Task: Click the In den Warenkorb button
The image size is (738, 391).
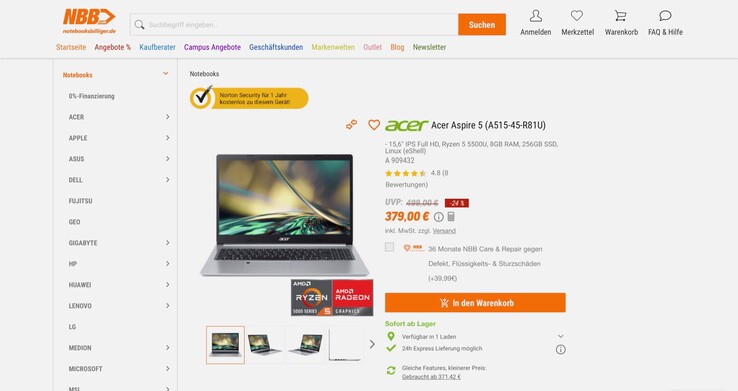Action: (475, 303)
